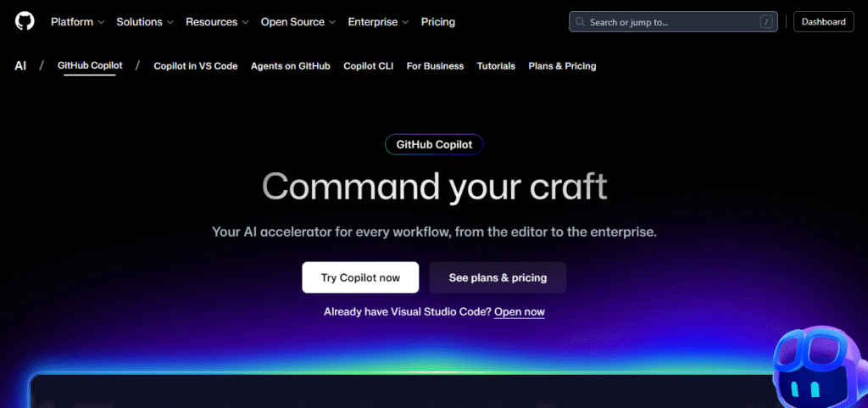Viewport: 868px width, 408px height.
Task: Select the GitHub Copilot tab
Action: [x=90, y=65]
